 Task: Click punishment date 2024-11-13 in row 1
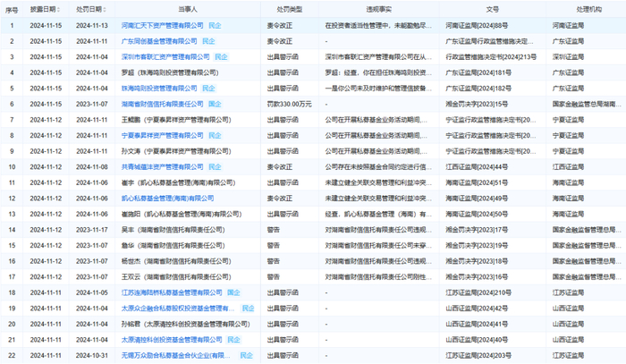[x=92, y=26]
